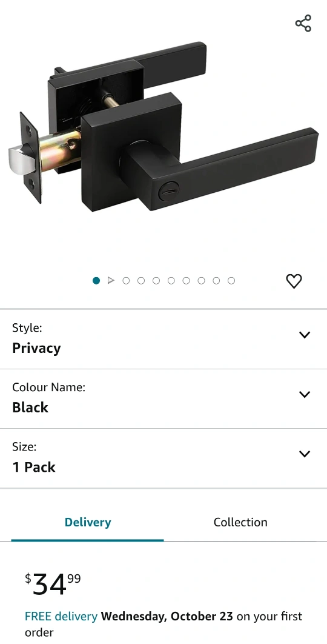The height and width of the screenshot is (644, 327).
Task: Go to the fifth carousel dot
Action: pos(156,281)
